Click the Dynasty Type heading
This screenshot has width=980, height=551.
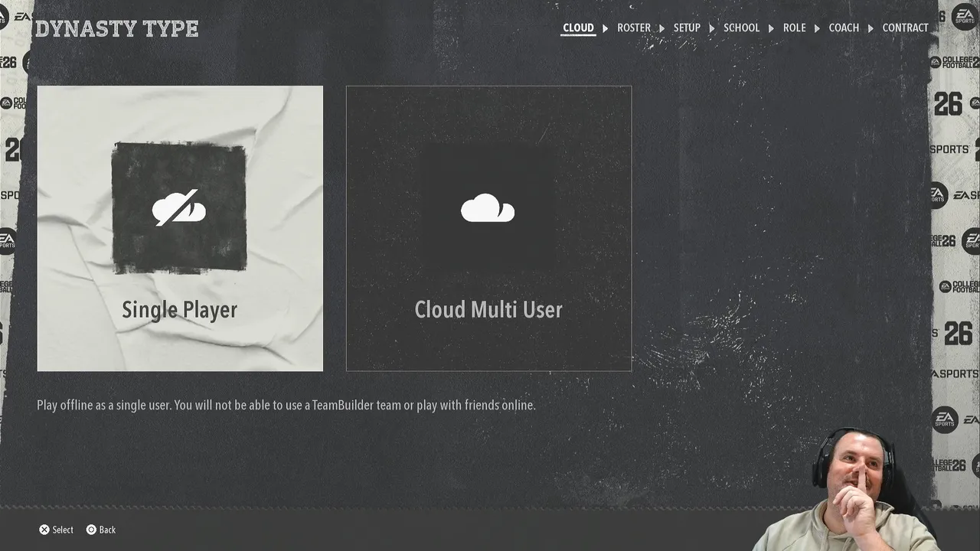pos(117,29)
